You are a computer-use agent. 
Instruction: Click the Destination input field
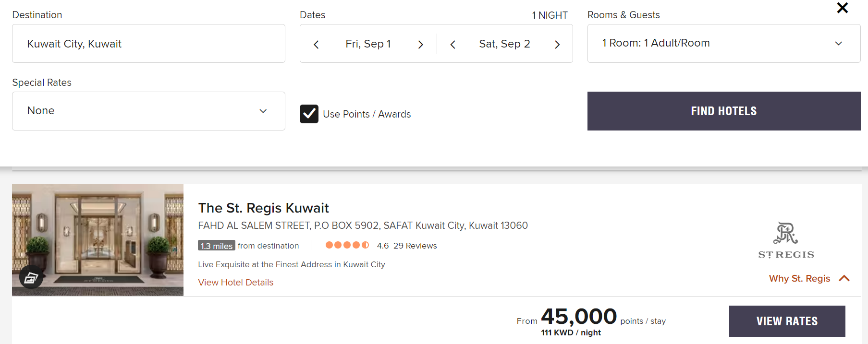pos(148,44)
